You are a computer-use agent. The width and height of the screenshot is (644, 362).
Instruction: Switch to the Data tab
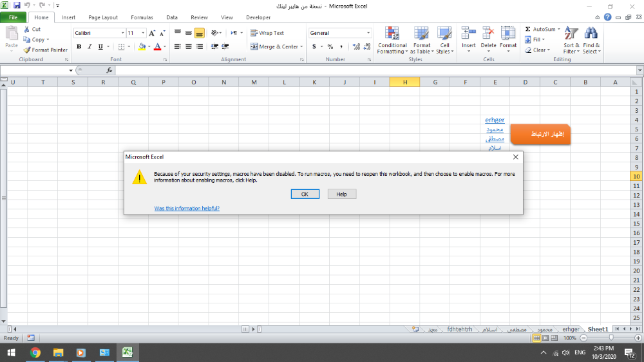[172, 17]
